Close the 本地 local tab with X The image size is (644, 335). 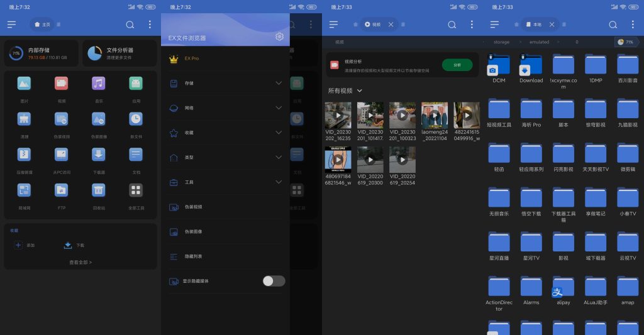tap(552, 25)
